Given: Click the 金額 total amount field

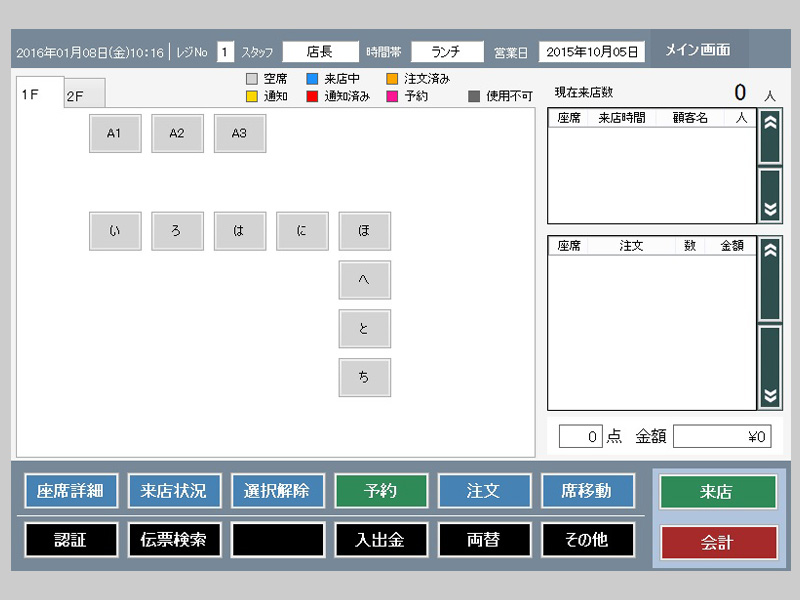Looking at the screenshot, I should tap(722, 436).
